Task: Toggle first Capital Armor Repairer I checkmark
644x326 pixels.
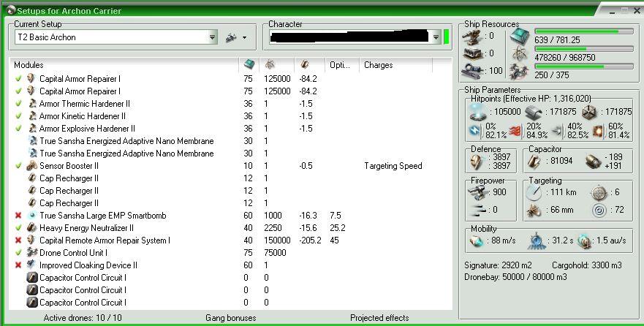Action: click(18, 78)
